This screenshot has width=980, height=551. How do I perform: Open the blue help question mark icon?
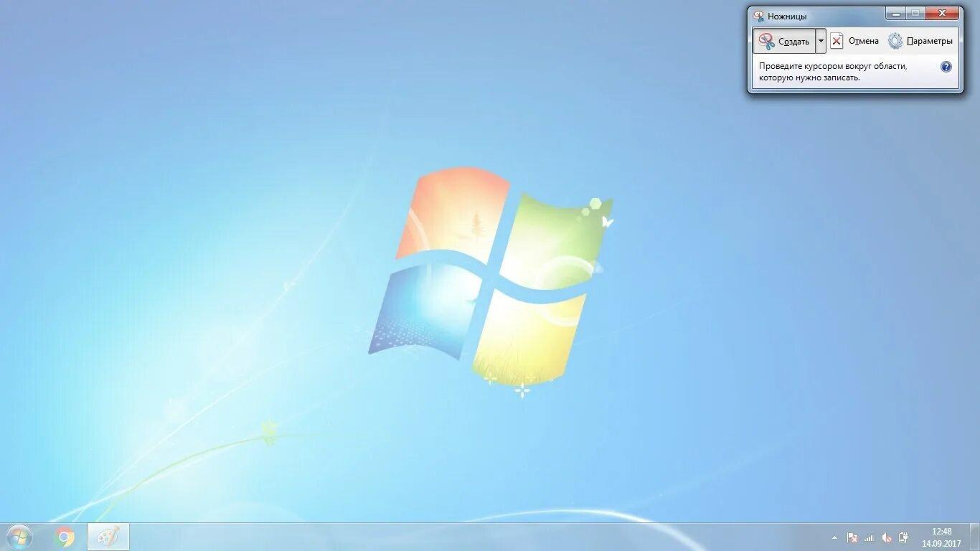click(946, 67)
